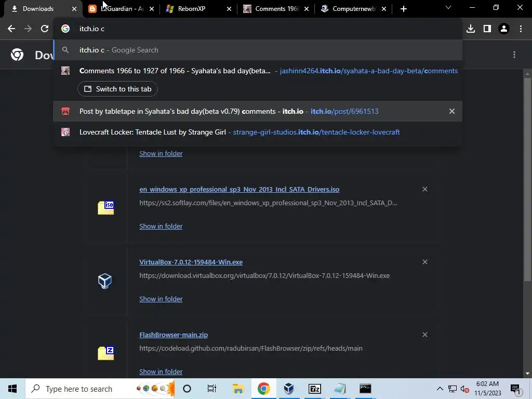Expand system tray hidden icons chevron
The height and width of the screenshot is (399, 532).
[440, 389]
